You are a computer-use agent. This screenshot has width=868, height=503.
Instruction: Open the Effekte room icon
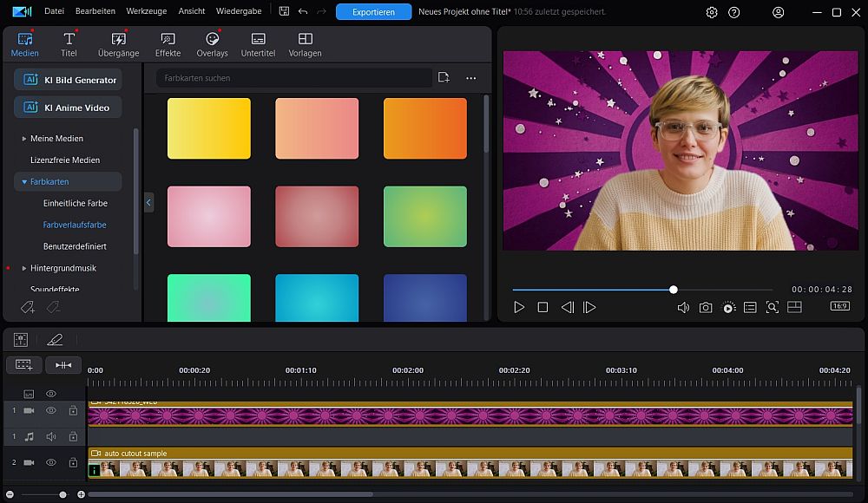coord(168,44)
